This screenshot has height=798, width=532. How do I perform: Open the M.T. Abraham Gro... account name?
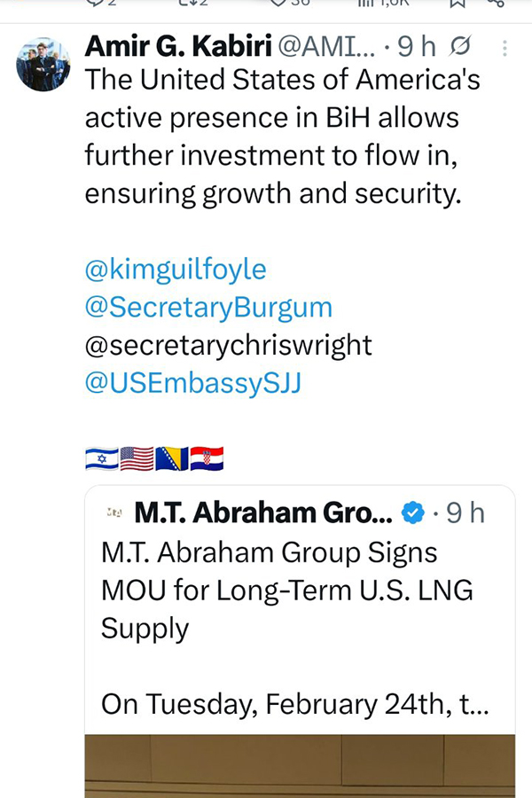[x=262, y=512]
